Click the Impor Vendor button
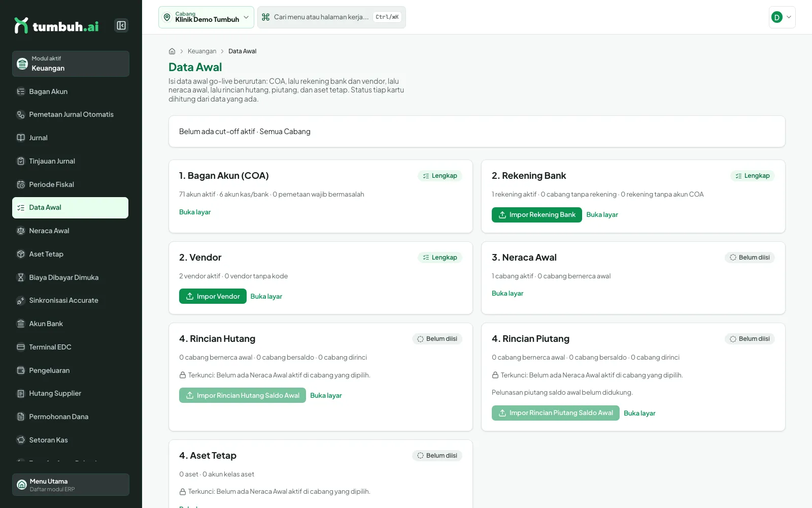The height and width of the screenshot is (508, 812). coord(213,296)
